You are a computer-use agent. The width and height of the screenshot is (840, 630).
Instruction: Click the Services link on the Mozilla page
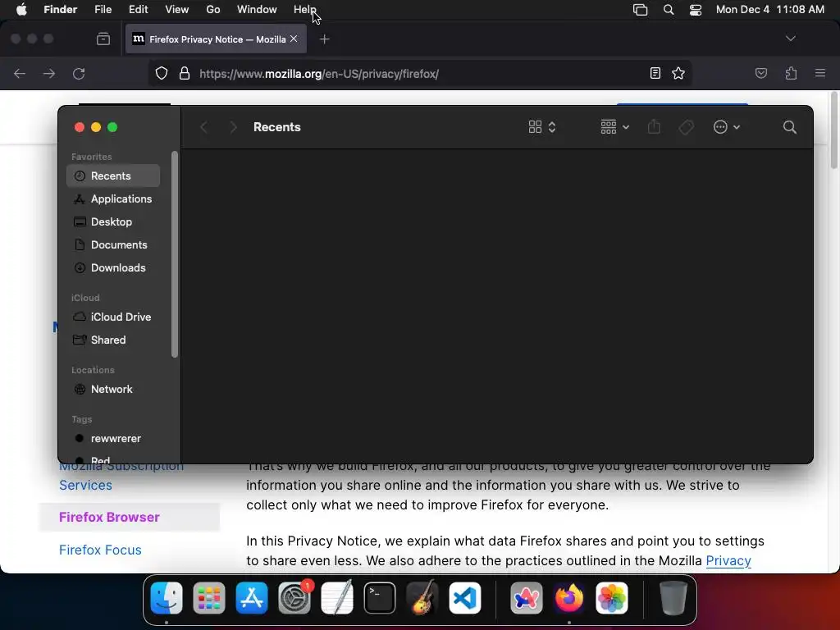point(85,485)
